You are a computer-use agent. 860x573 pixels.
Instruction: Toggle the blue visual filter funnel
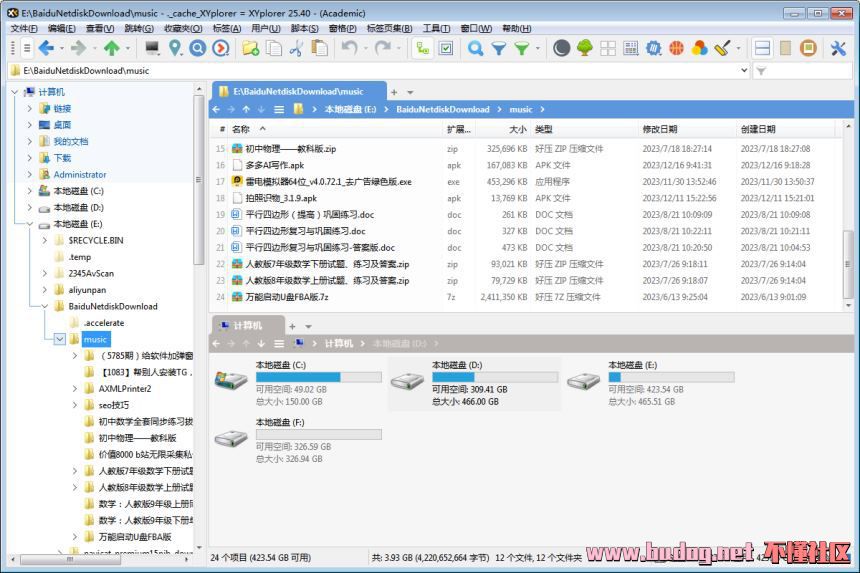click(x=499, y=48)
